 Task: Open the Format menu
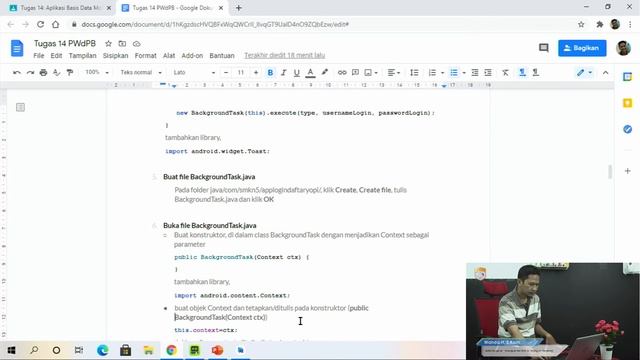[x=146, y=56]
